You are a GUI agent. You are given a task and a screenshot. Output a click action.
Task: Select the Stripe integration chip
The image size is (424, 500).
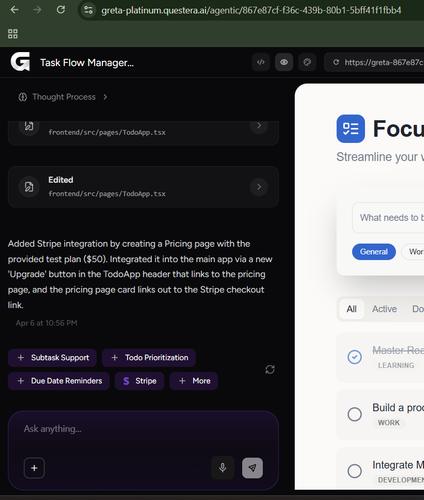139,381
